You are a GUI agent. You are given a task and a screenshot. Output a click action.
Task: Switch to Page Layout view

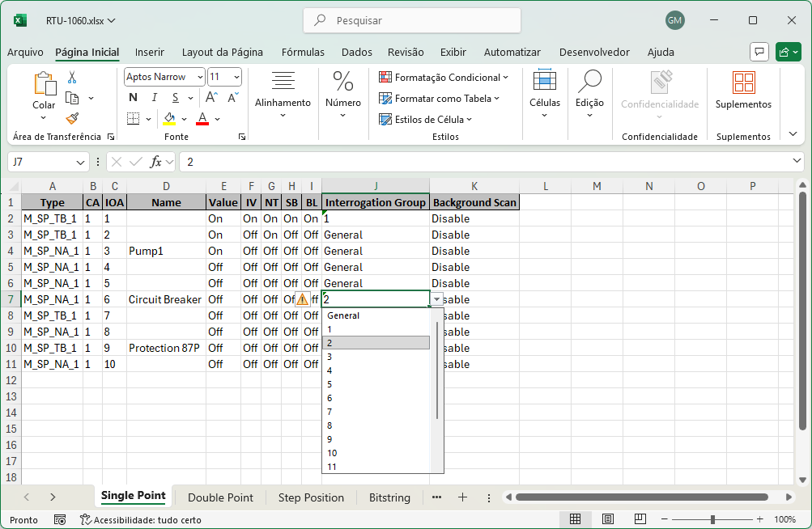tap(607, 519)
